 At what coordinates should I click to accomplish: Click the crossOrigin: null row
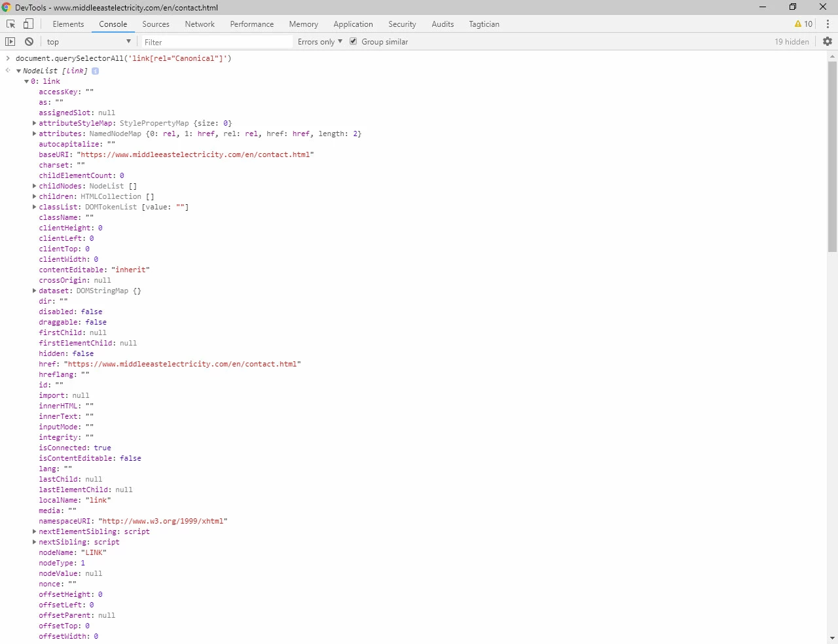75,280
